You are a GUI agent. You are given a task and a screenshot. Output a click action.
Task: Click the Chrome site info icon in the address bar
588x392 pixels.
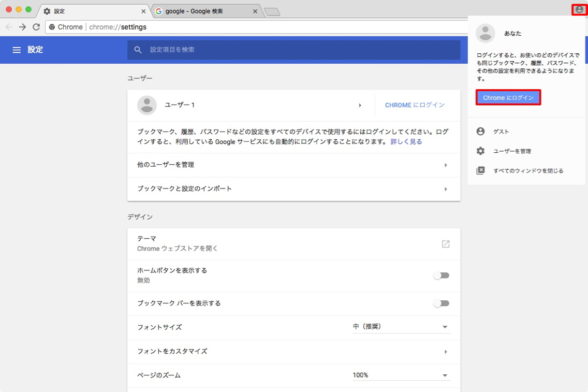point(52,27)
